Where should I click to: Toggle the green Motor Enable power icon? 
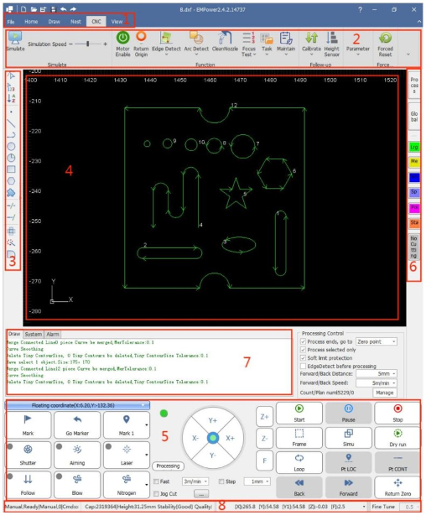pos(123,37)
